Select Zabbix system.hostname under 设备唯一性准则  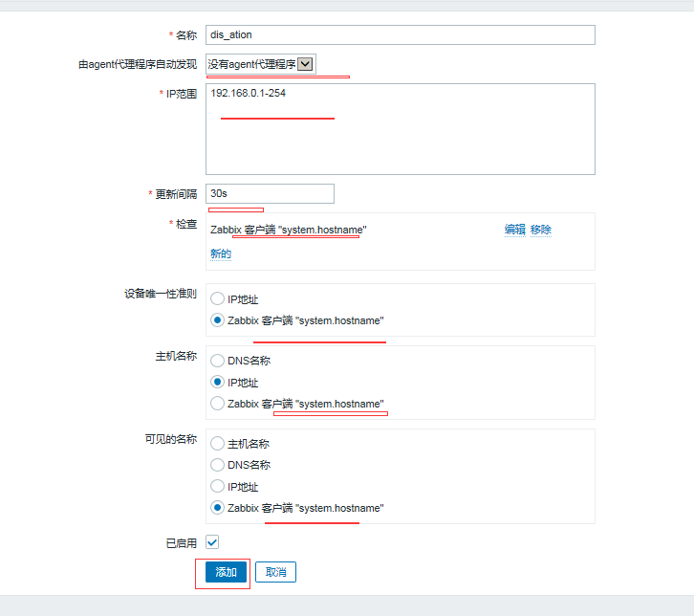click(217, 320)
